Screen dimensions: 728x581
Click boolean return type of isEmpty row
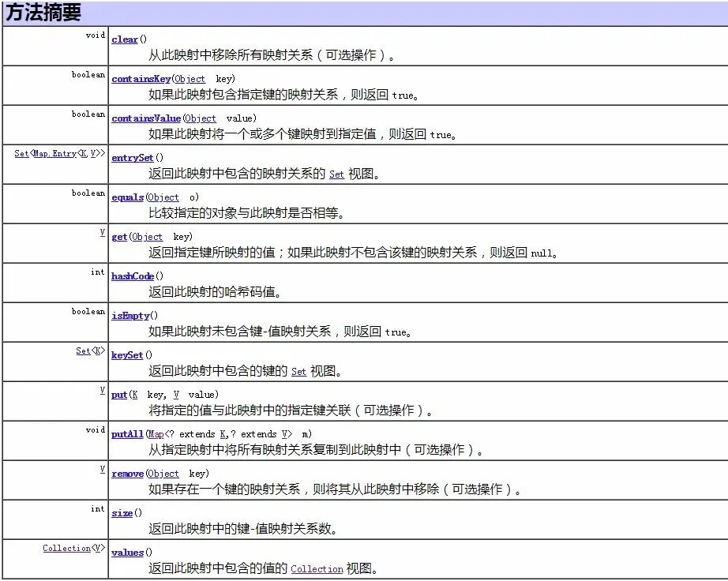coord(88,311)
